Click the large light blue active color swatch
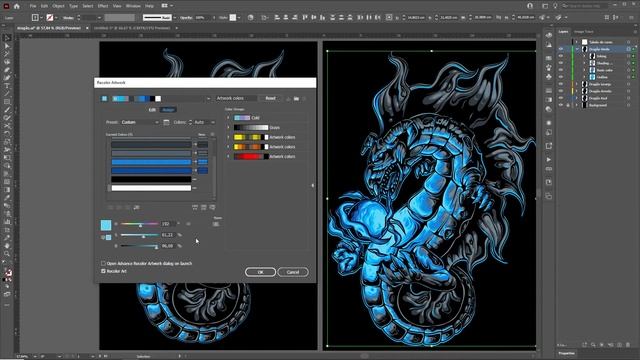The width and height of the screenshot is (640, 360). click(x=106, y=225)
